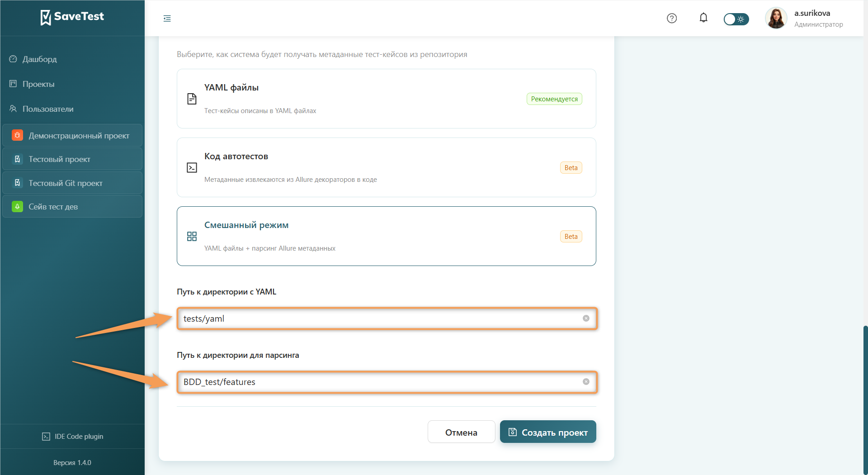This screenshot has width=868, height=475.
Task: Choose YAML файлы option card
Action: coord(387,99)
